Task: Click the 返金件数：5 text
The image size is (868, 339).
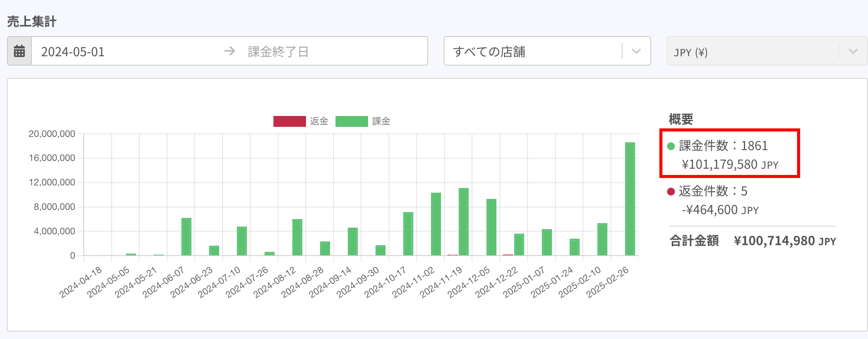Action: tap(713, 191)
